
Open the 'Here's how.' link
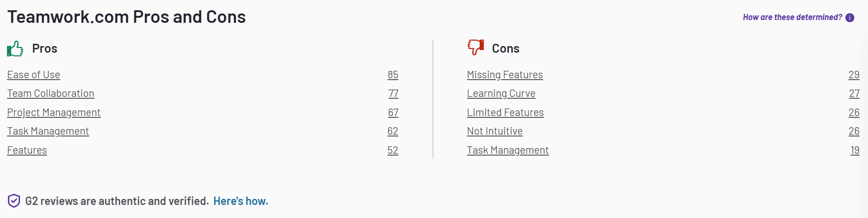click(x=241, y=201)
